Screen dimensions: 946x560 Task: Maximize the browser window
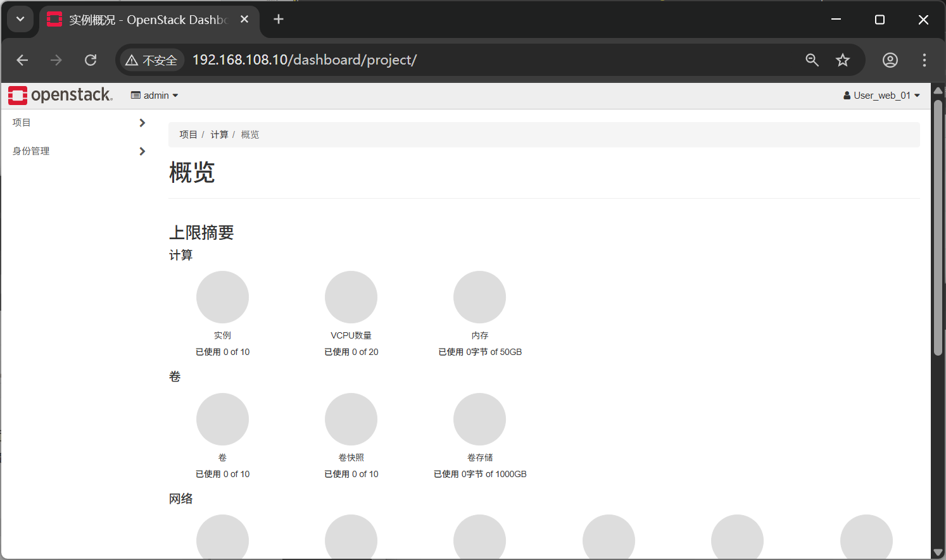pyautogui.click(x=880, y=20)
